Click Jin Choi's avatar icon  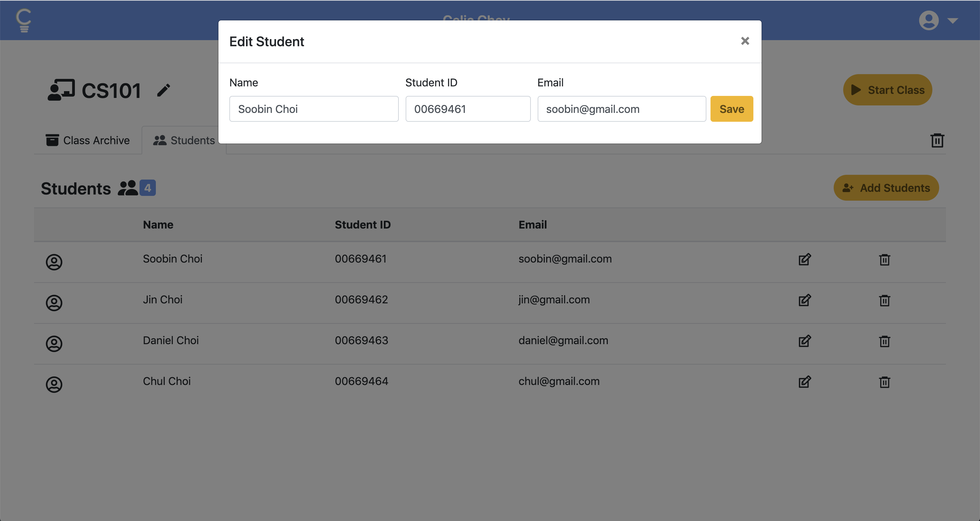coord(54,303)
